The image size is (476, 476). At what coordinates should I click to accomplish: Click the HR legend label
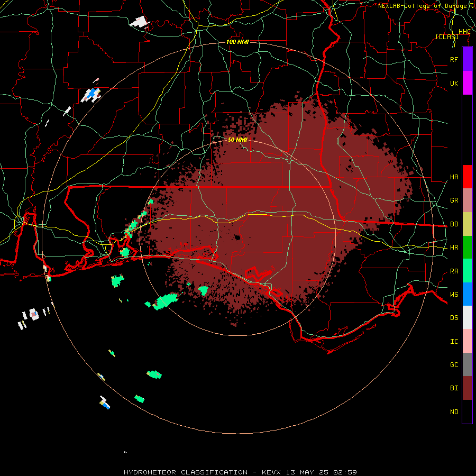pyautogui.click(x=454, y=248)
